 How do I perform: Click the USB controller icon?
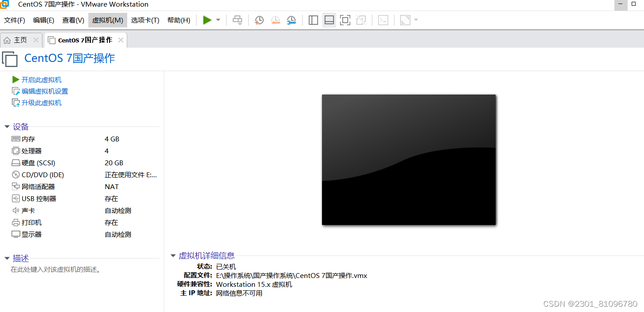pyautogui.click(x=16, y=198)
